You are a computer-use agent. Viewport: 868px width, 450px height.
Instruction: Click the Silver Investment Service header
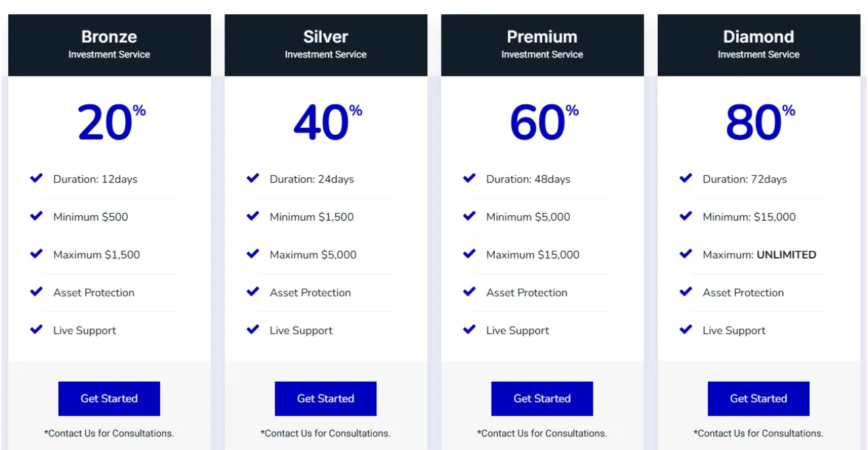tap(325, 44)
